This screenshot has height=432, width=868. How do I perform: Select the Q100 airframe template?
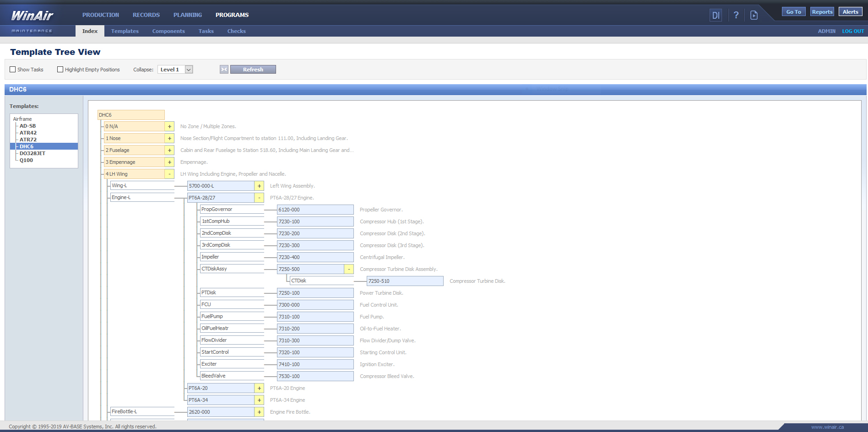pyautogui.click(x=26, y=160)
